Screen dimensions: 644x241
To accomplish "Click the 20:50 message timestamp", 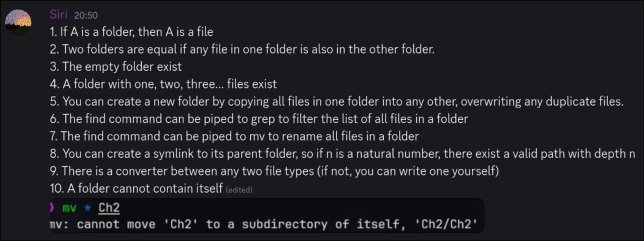I will point(86,15).
